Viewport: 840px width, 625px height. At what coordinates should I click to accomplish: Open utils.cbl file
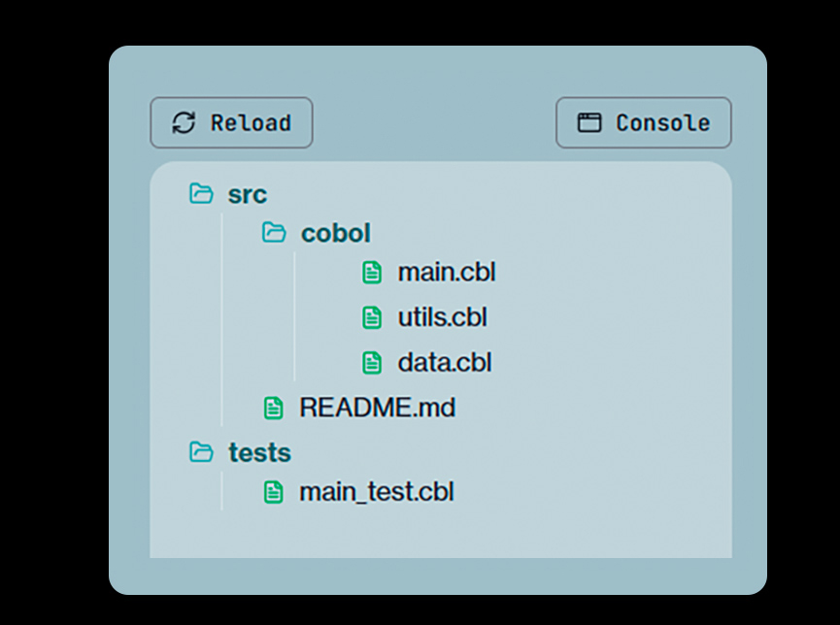point(442,316)
